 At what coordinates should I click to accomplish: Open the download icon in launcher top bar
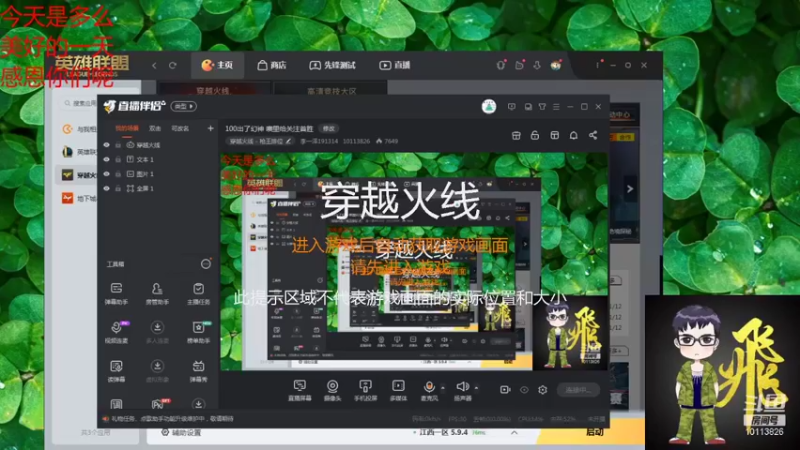pos(537,65)
